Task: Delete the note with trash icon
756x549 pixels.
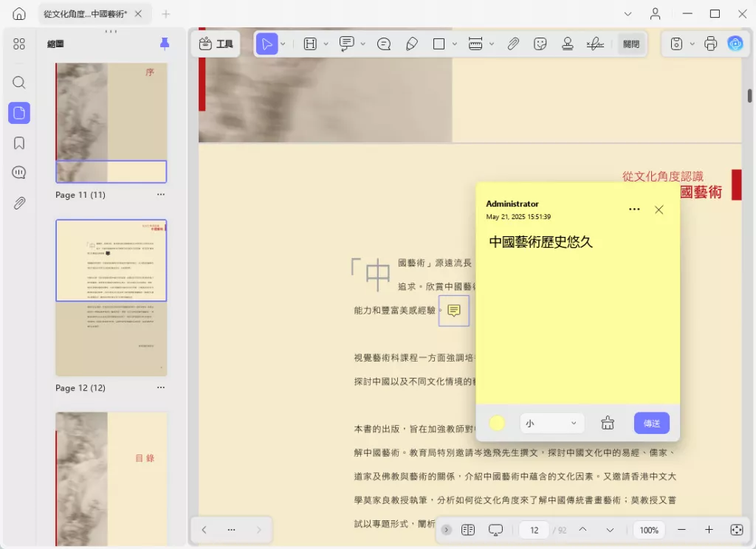Action: (x=608, y=424)
